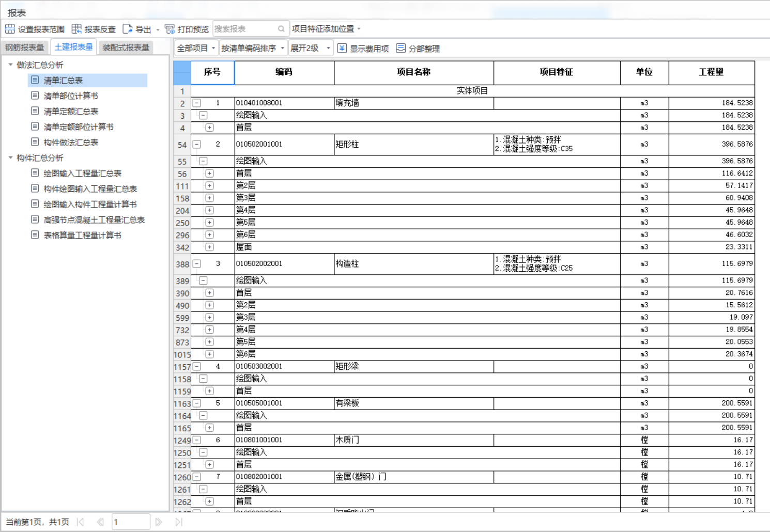Click the 设置报表范围 grid icon

click(10, 29)
